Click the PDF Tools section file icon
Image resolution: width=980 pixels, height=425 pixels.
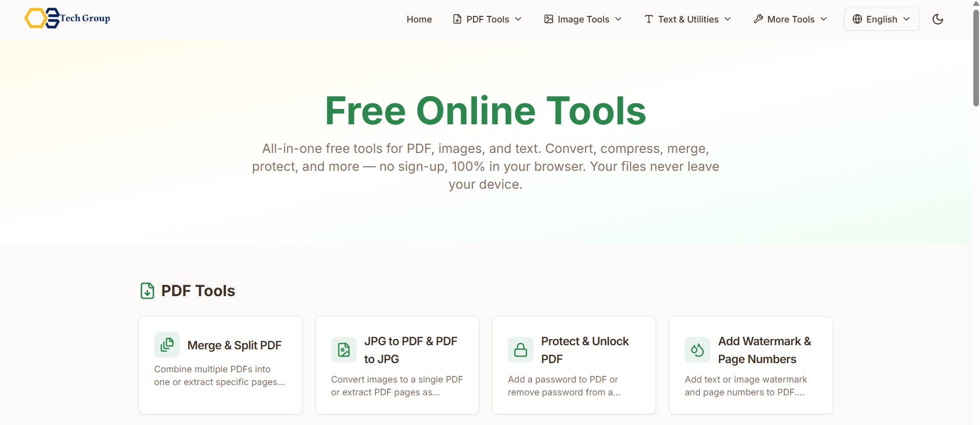tap(147, 290)
